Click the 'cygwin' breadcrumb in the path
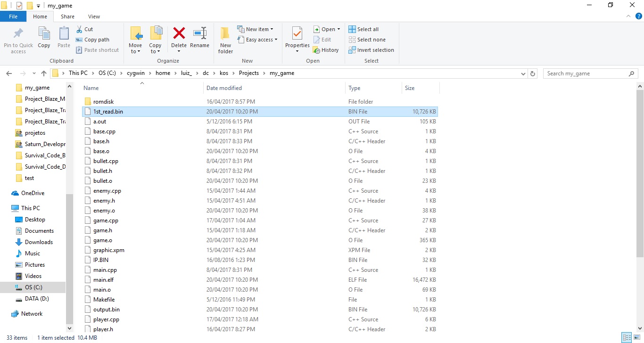Screen dimensions: 644x343 pos(136,73)
